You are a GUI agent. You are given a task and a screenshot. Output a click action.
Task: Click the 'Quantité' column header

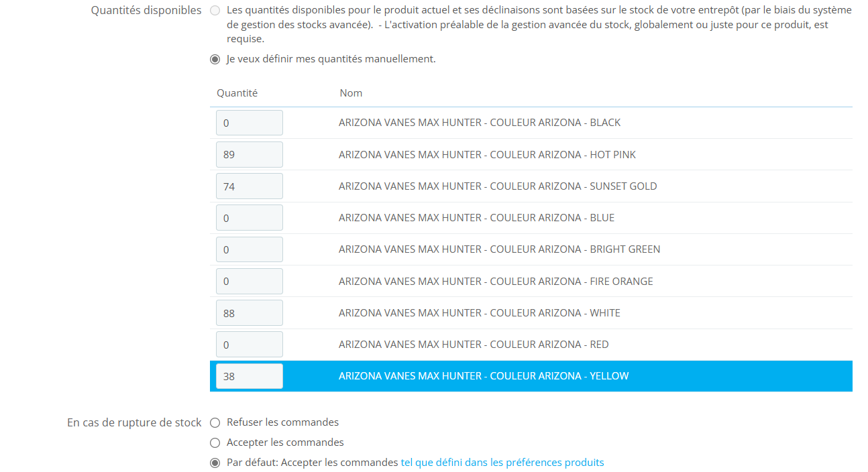[237, 93]
